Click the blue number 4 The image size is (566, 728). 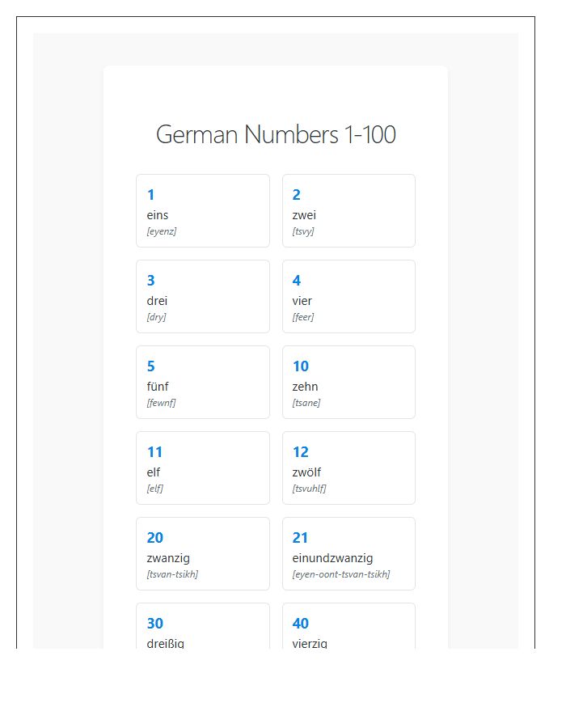pos(297,281)
